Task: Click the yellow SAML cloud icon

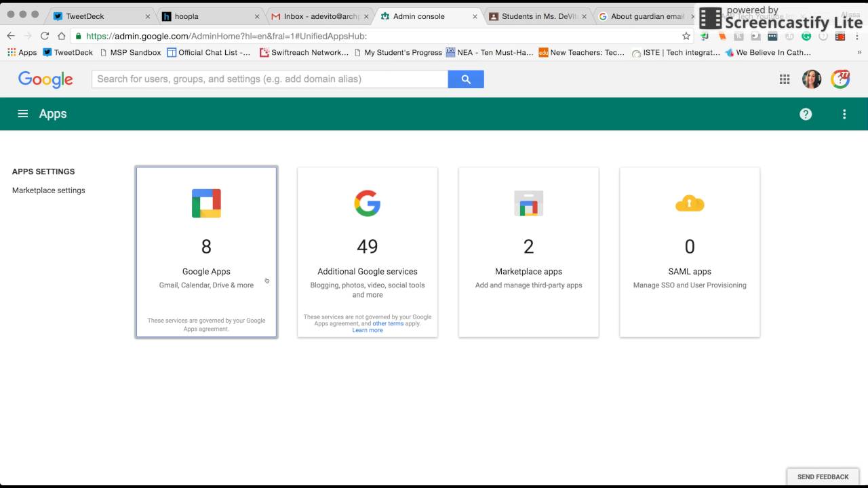Action: tap(690, 203)
